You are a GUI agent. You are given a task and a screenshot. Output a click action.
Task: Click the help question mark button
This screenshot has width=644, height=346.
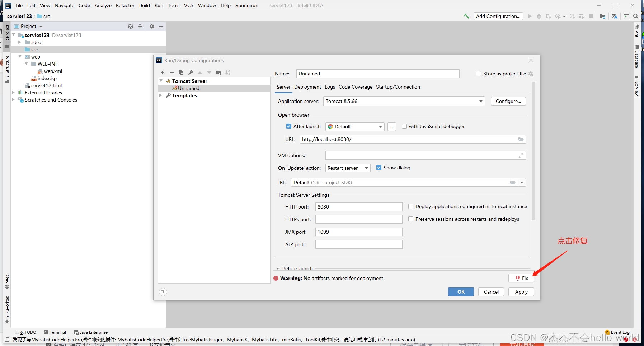[x=163, y=292]
